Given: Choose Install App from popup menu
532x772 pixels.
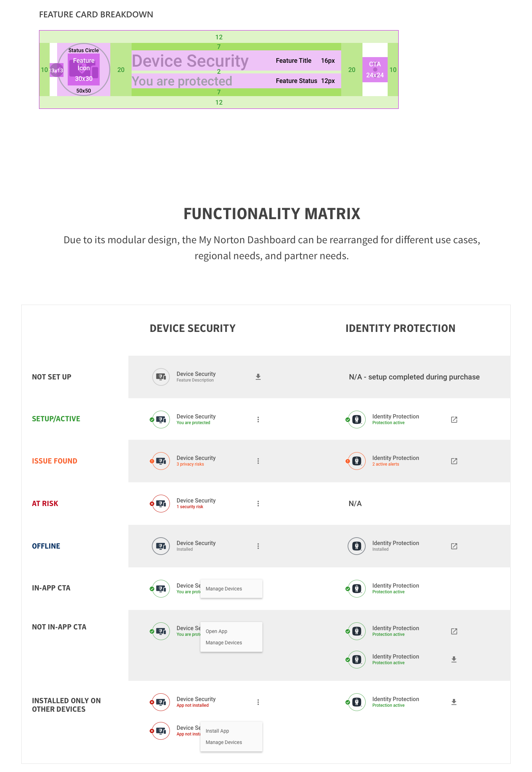Looking at the screenshot, I should coord(217,731).
